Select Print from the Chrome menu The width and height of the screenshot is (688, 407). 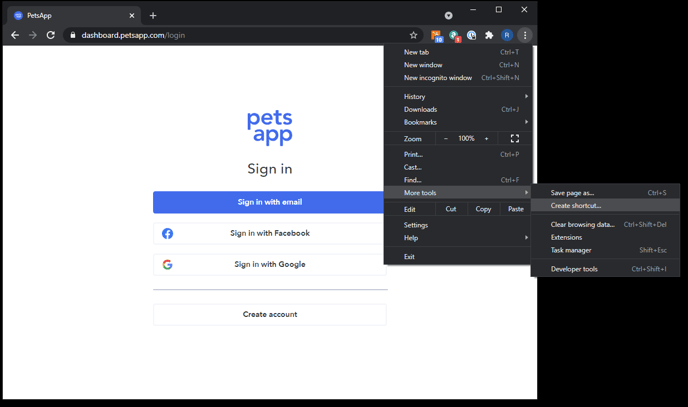click(x=458, y=154)
